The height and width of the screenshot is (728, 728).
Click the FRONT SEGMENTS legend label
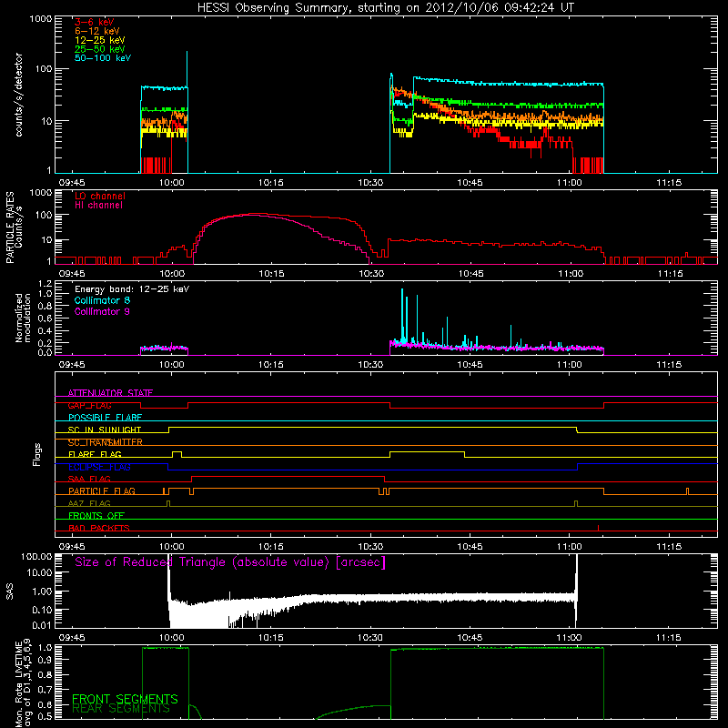(x=125, y=699)
